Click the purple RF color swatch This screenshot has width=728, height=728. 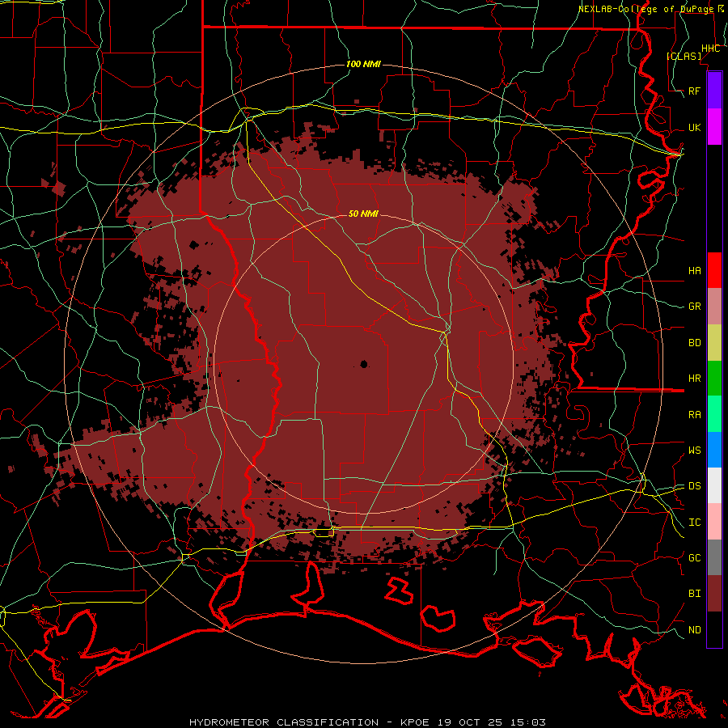pos(714,91)
